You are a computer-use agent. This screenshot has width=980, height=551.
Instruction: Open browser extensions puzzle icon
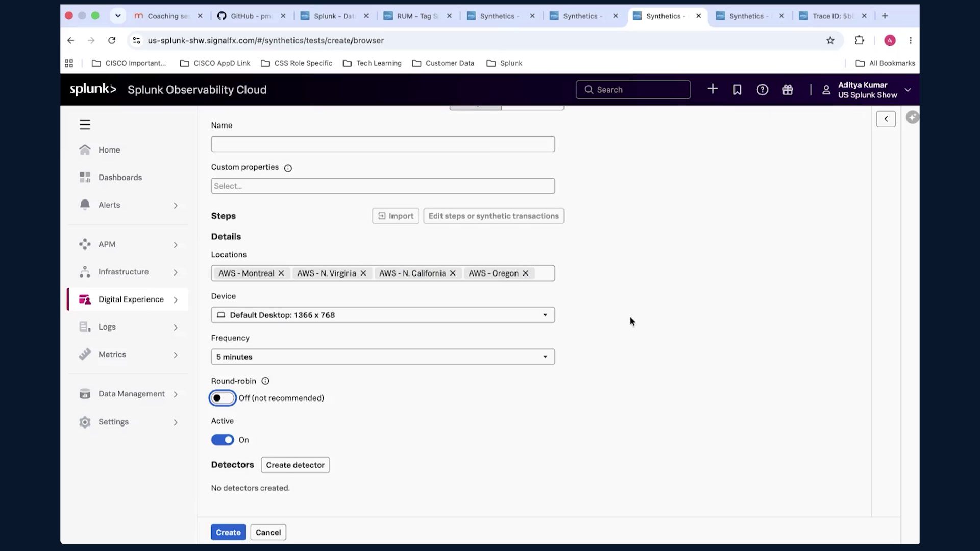point(860,40)
